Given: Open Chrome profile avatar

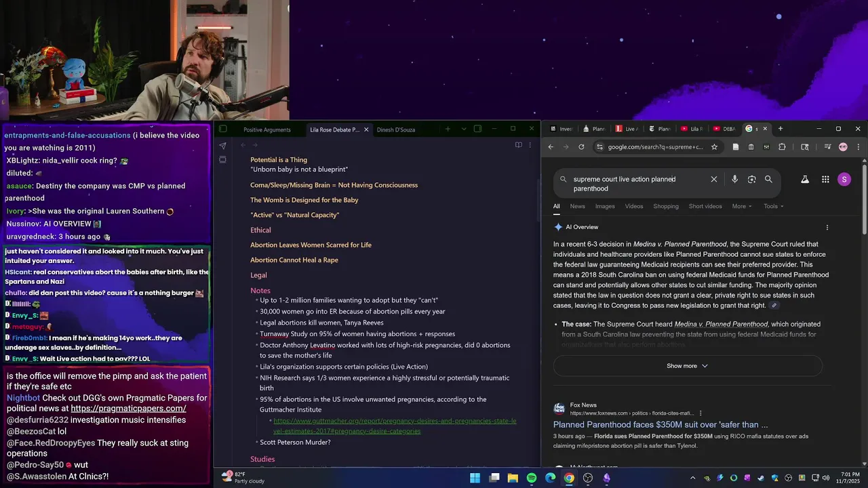Looking at the screenshot, I should coord(843,146).
